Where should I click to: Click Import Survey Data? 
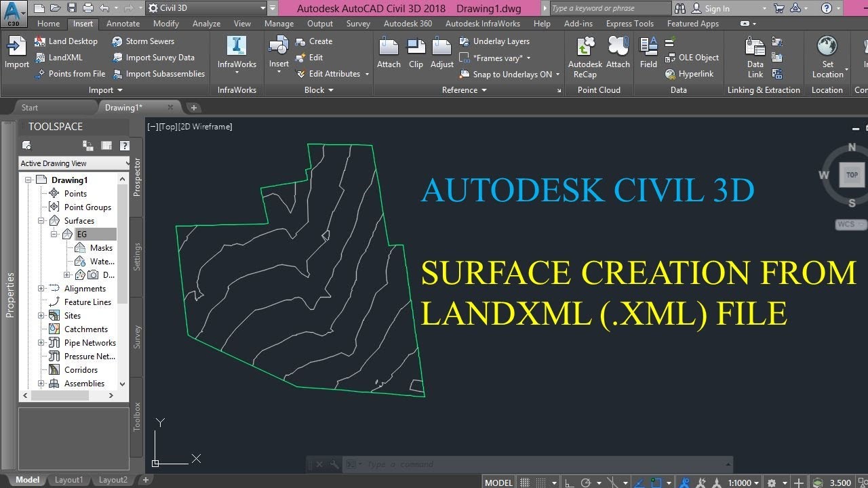[x=153, y=58]
